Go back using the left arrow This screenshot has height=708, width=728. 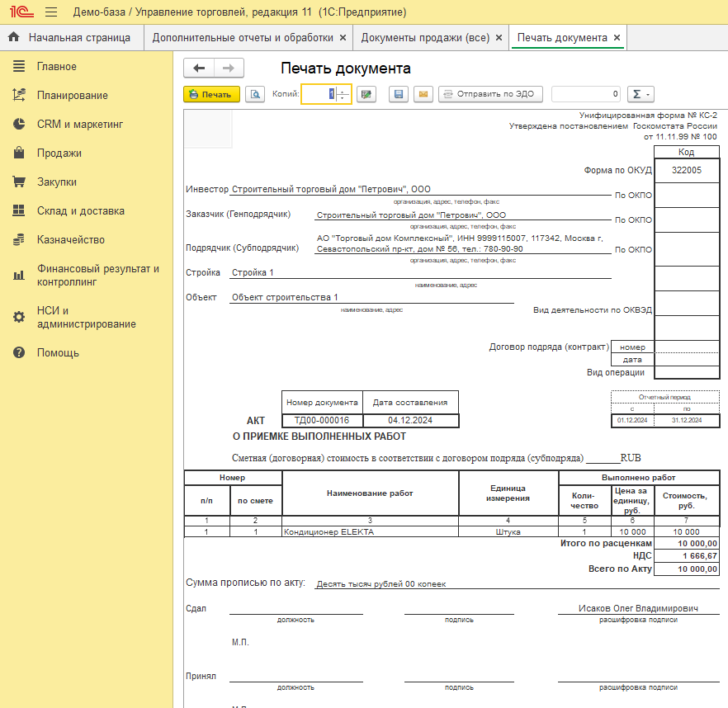pos(199,68)
